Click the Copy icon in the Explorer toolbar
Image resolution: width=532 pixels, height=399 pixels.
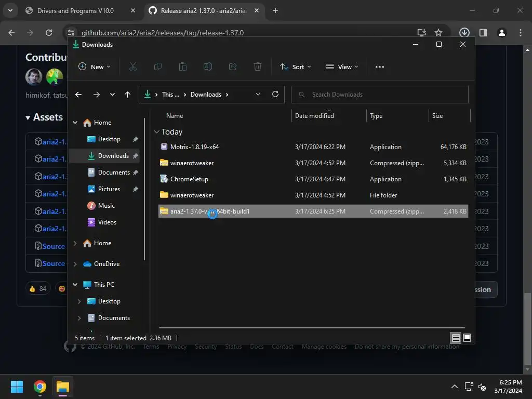(158, 67)
